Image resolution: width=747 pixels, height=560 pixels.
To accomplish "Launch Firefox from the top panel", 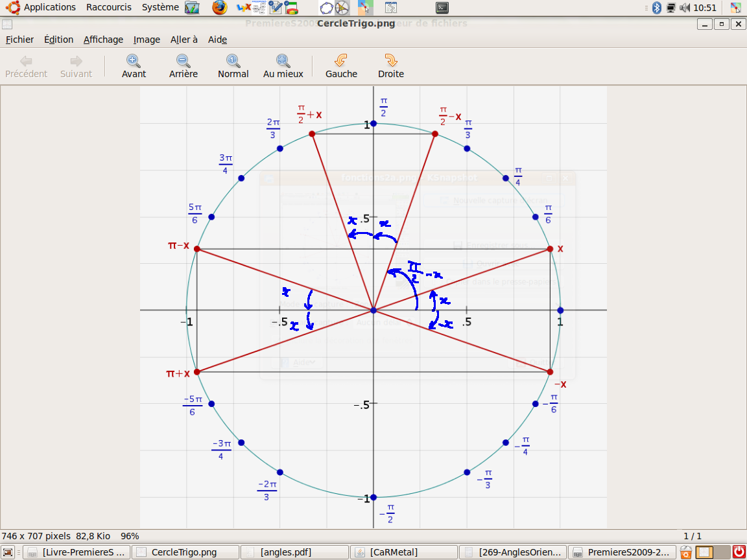I will pos(220,8).
